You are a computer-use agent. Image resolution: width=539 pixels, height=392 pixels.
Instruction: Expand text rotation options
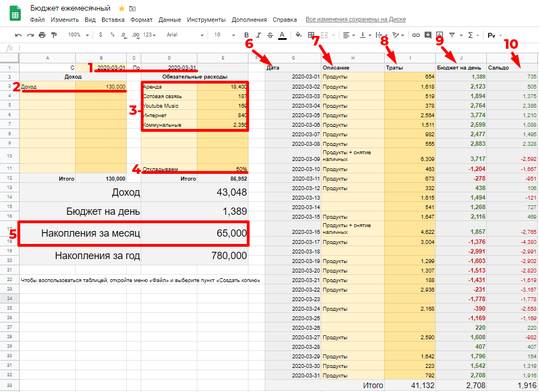coord(403,35)
